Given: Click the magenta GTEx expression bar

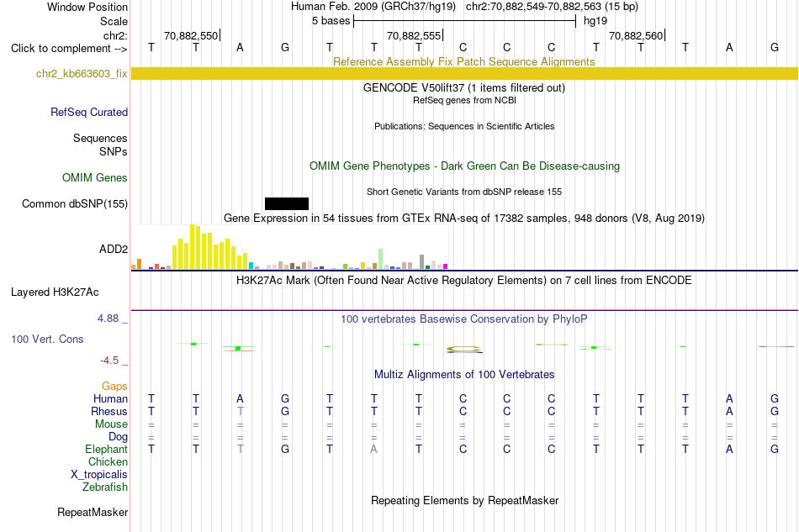Looking at the screenshot, I should [446, 266].
